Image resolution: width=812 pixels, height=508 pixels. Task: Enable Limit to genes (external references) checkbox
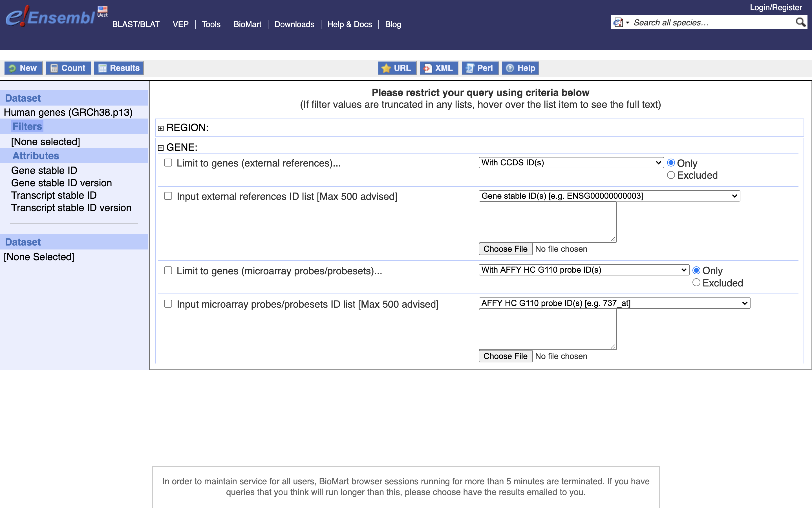pos(168,163)
